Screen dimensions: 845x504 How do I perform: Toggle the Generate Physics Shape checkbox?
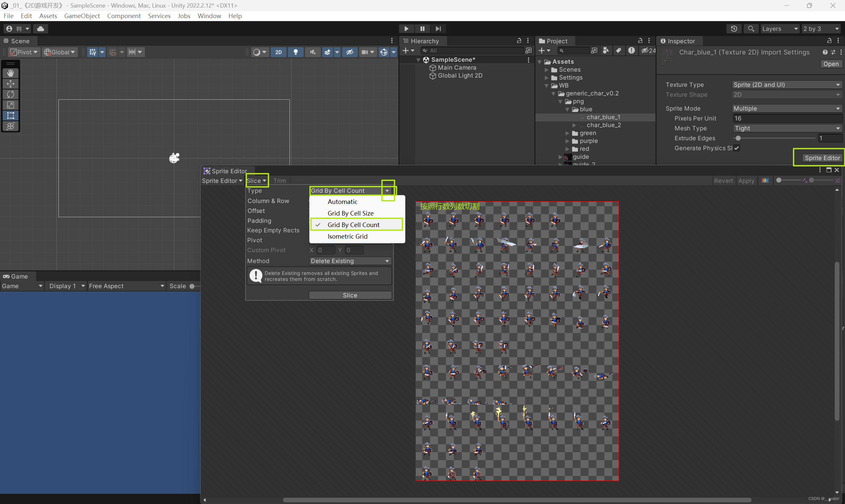click(736, 148)
